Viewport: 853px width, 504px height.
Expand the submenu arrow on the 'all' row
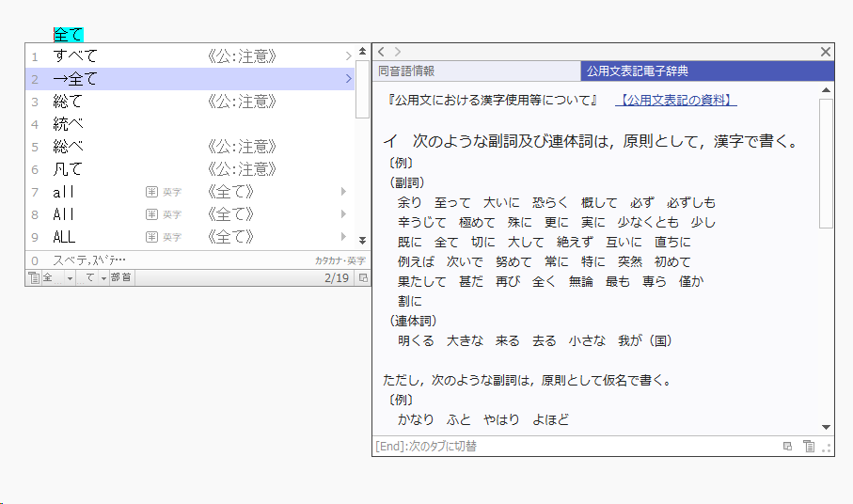click(x=343, y=192)
